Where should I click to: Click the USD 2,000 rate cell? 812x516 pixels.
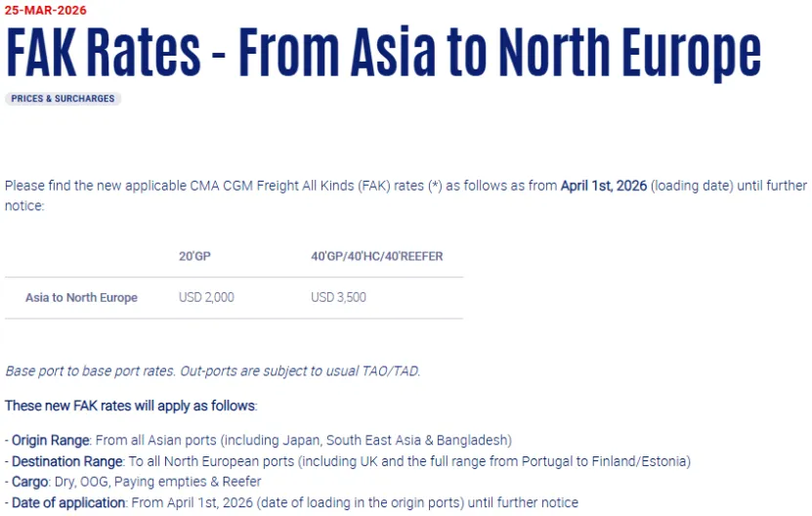click(x=206, y=297)
